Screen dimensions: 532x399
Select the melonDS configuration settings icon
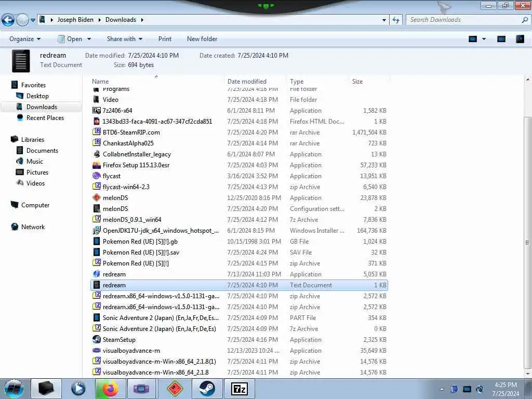(x=96, y=208)
